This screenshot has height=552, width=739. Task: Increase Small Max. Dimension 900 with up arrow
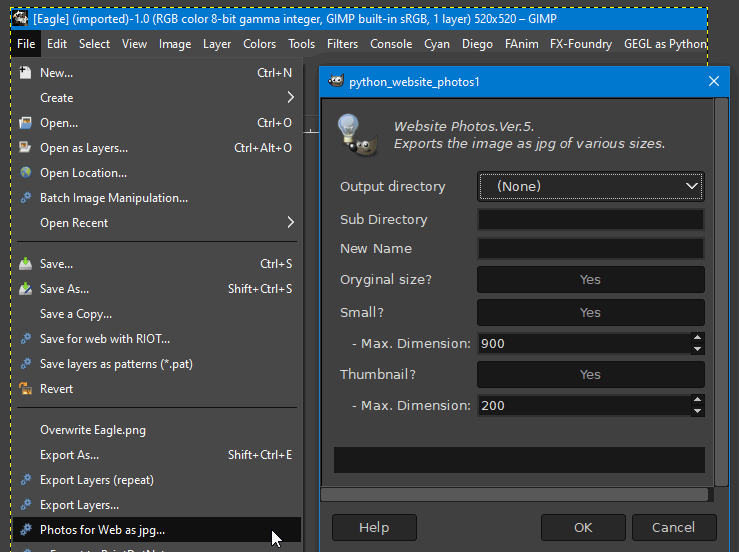[x=698, y=338]
